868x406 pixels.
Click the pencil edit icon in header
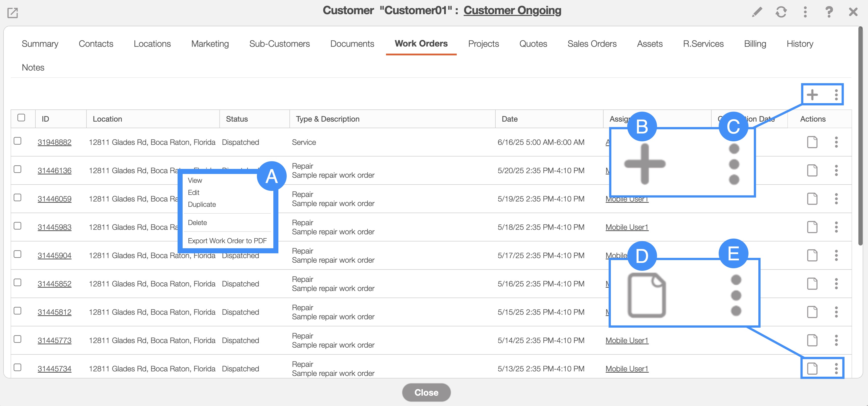coord(757,12)
